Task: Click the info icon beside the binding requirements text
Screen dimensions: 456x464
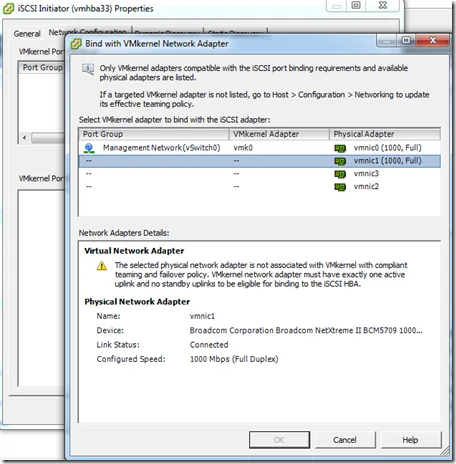Action: click(88, 69)
